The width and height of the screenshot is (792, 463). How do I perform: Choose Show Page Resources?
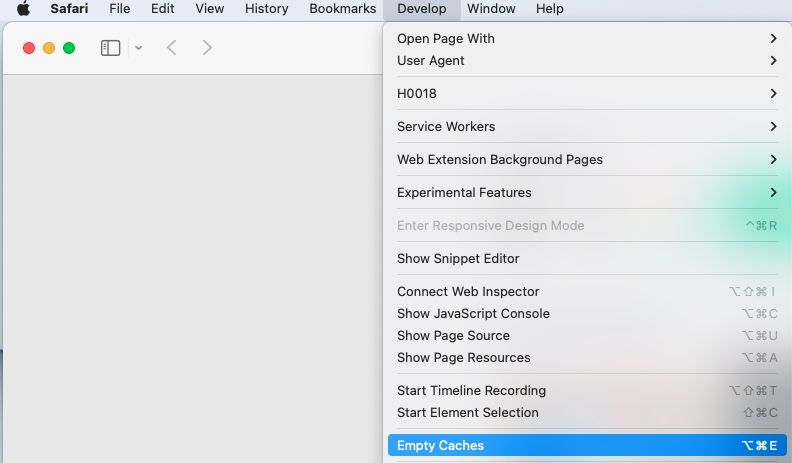point(587,357)
